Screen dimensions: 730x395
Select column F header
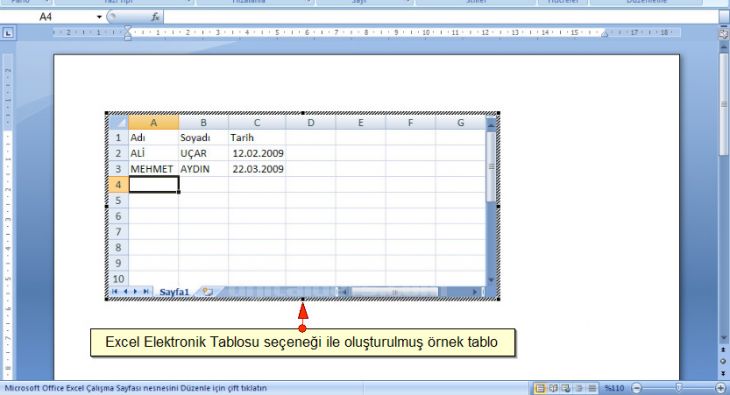[410, 123]
